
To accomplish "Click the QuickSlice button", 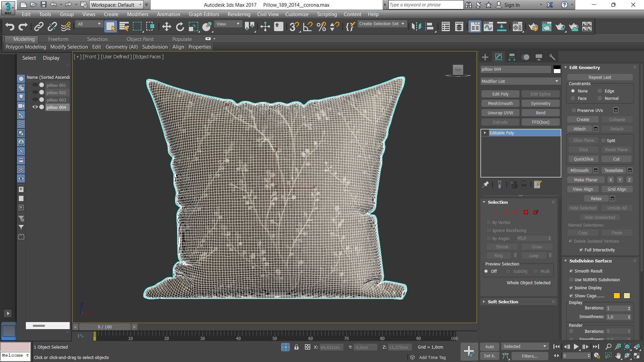I will click(583, 159).
